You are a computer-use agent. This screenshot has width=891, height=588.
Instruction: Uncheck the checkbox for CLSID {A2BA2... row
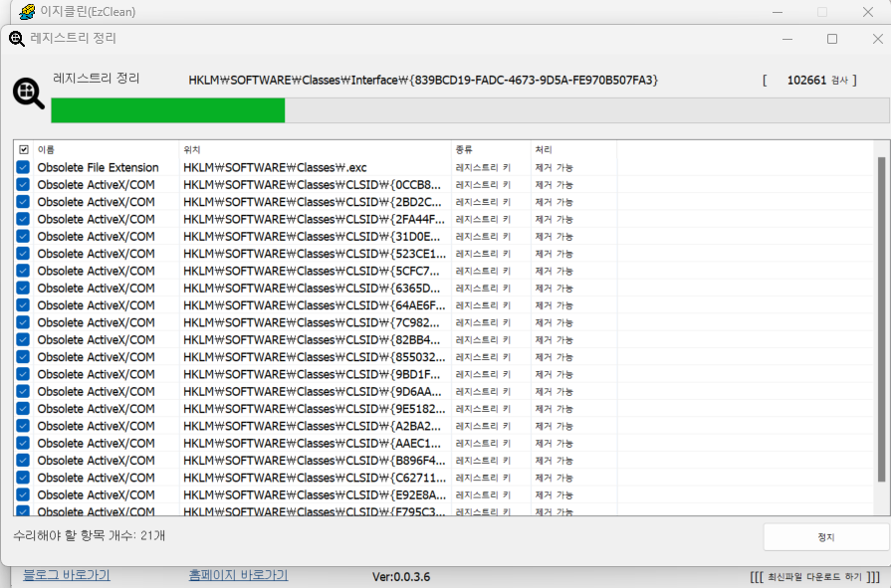pos(23,426)
